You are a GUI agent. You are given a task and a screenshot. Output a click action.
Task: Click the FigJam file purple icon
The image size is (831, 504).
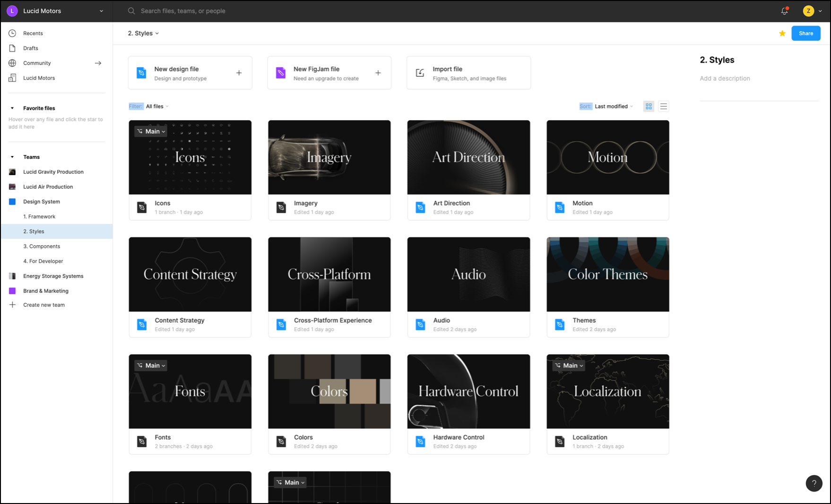click(281, 73)
